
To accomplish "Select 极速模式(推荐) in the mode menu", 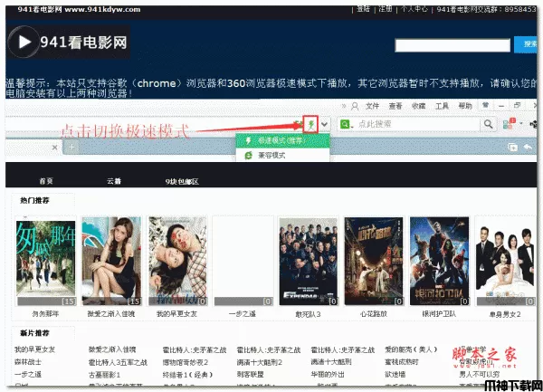I will [x=282, y=140].
